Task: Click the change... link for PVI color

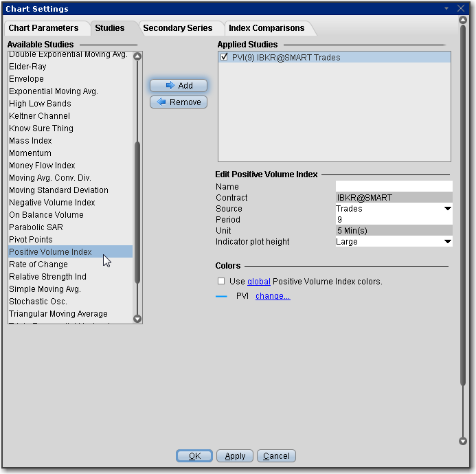Action: pos(273,296)
